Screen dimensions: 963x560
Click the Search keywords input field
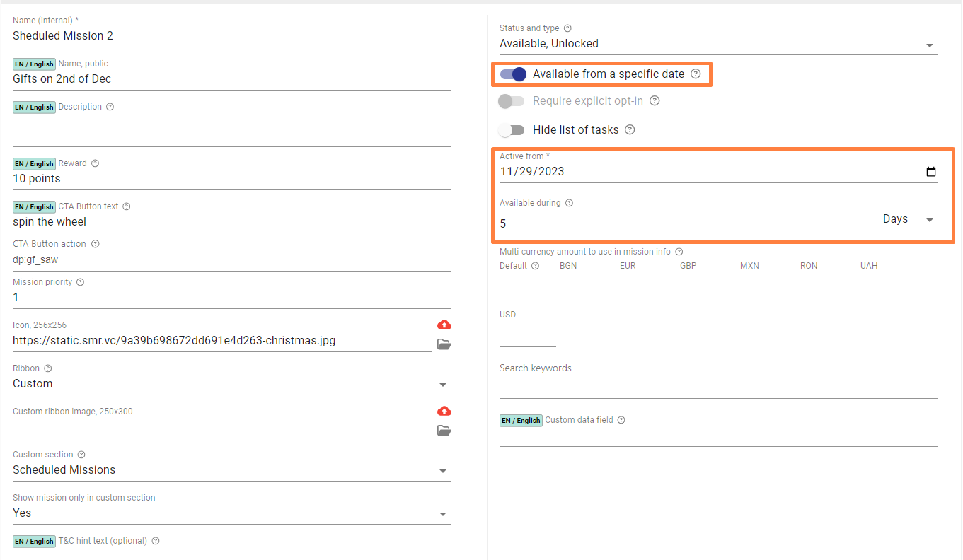718,387
